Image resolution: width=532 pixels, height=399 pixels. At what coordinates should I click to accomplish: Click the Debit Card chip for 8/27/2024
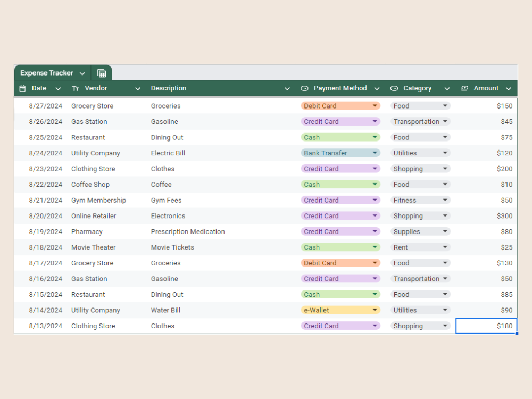click(340, 106)
